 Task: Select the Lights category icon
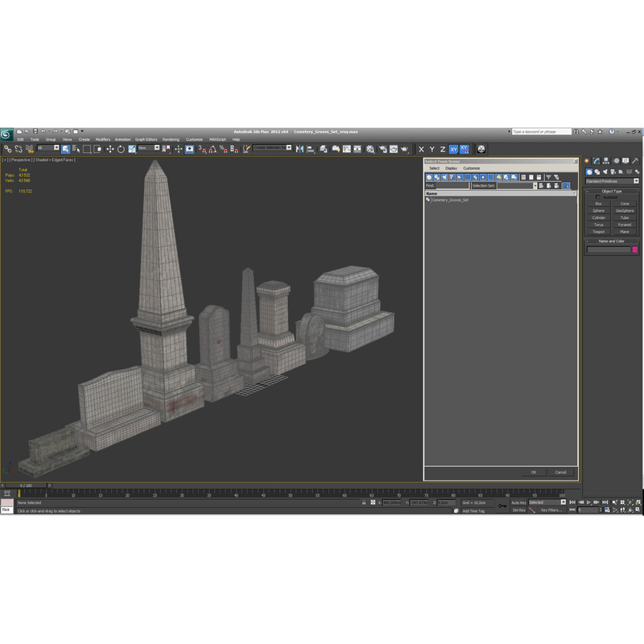point(605,171)
